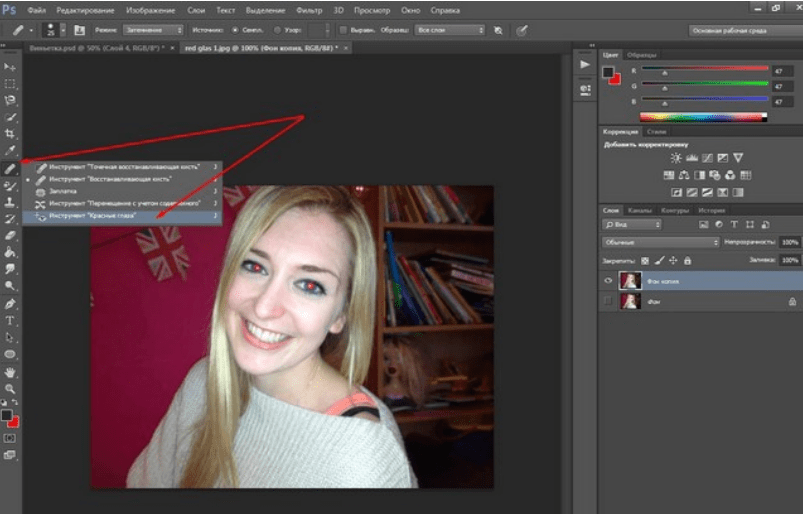The width and height of the screenshot is (803, 514).
Task: Show the "Фон" layer via visibility box
Action: tap(608, 300)
